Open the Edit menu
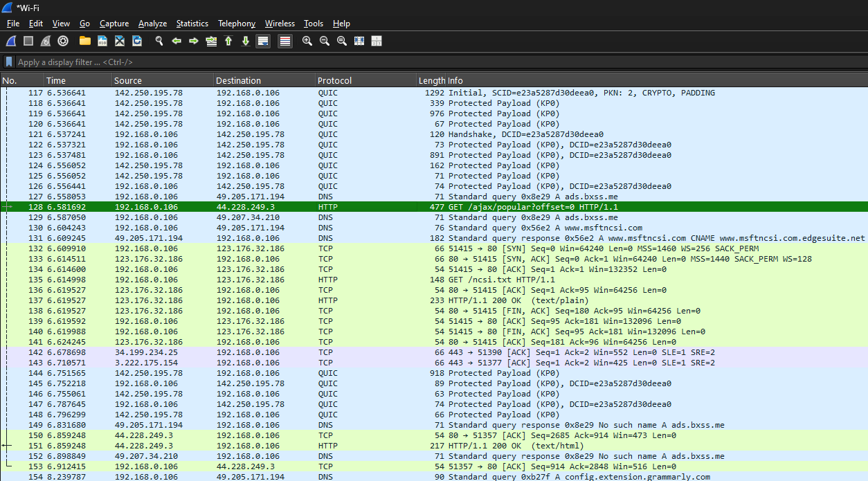Image resolution: width=868 pixels, height=481 pixels. [x=36, y=24]
